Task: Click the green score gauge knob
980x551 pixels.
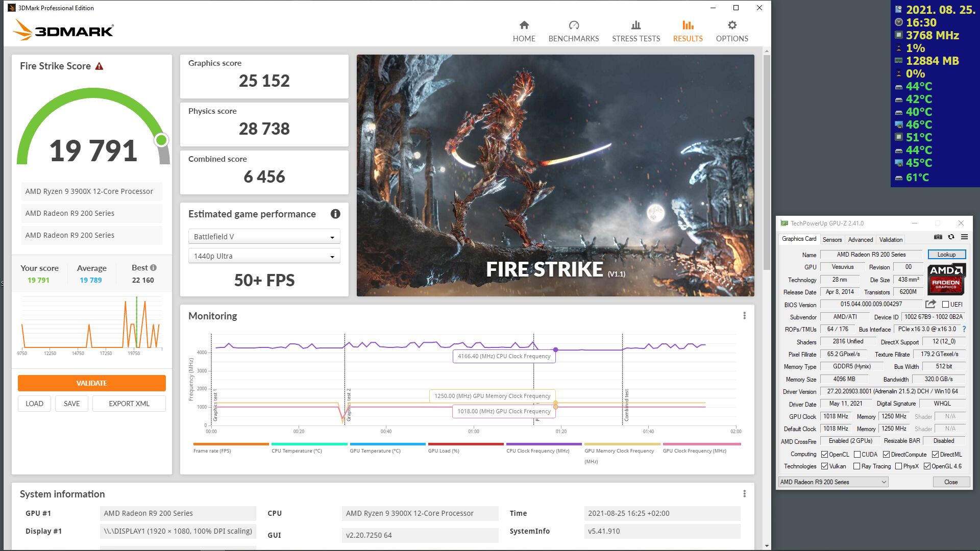Action: tap(161, 140)
